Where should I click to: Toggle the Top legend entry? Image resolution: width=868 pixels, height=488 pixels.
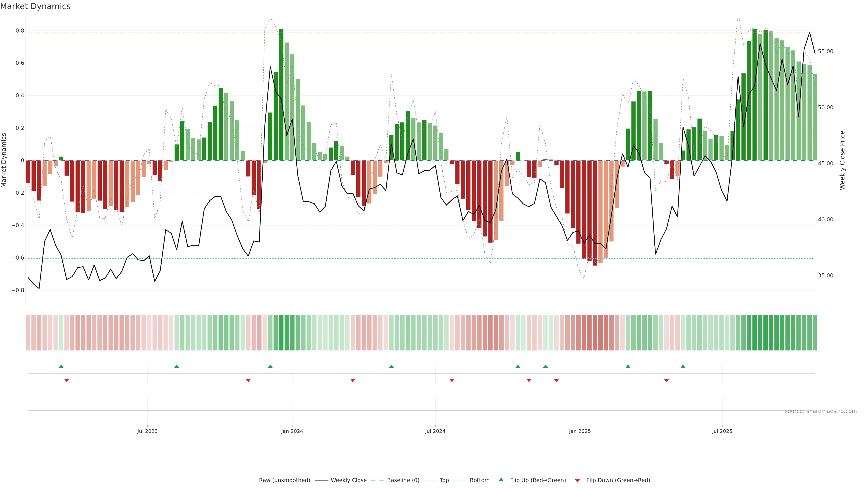444,480
